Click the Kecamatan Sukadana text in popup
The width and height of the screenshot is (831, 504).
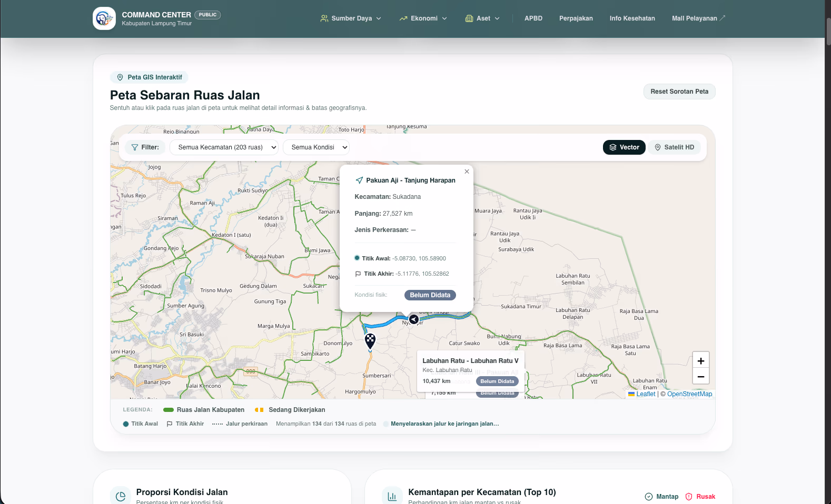click(x=388, y=197)
